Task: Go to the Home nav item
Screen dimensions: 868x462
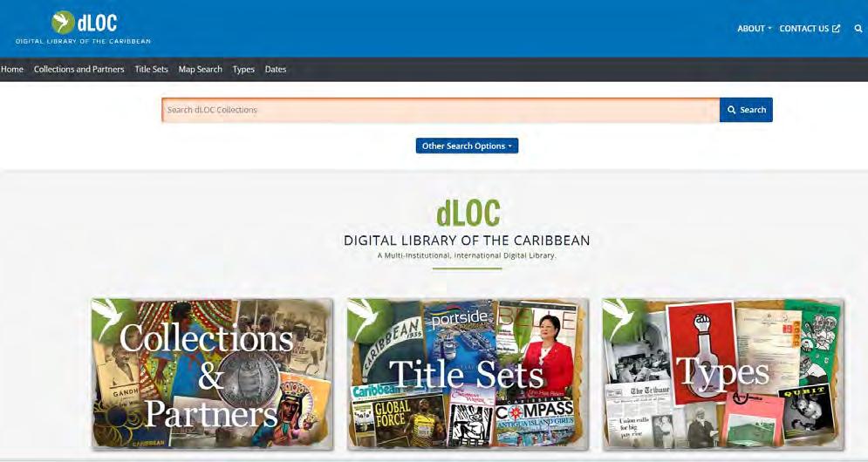Action: click(x=12, y=69)
